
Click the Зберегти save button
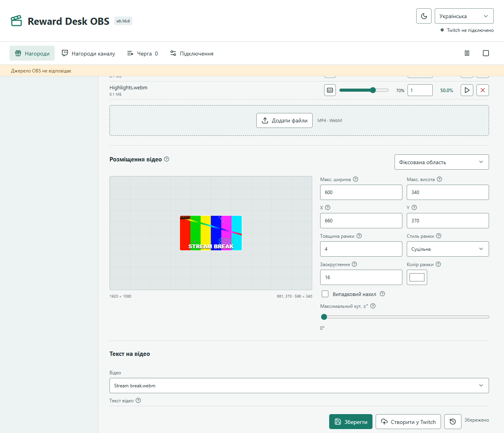click(x=351, y=422)
